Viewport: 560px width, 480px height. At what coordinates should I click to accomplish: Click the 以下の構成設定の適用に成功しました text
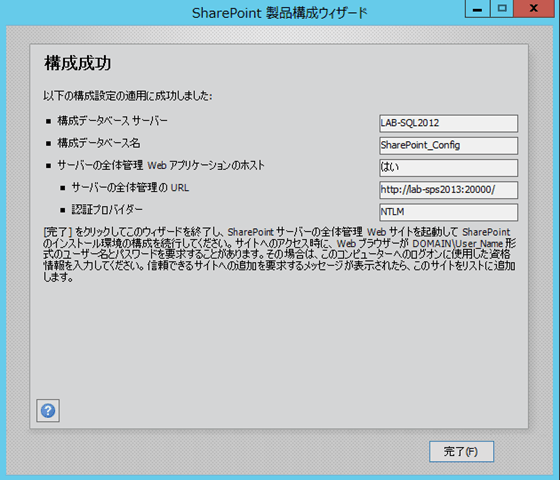pos(128,96)
